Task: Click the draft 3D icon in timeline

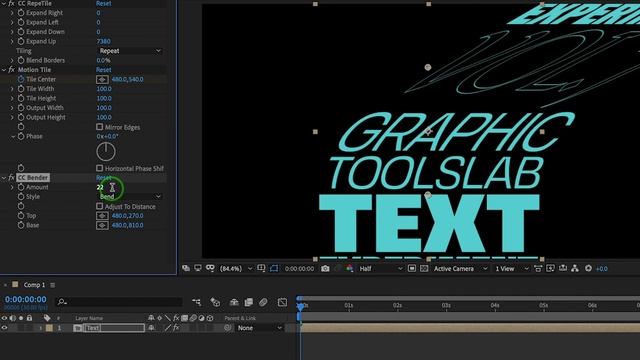Action: 215,302
